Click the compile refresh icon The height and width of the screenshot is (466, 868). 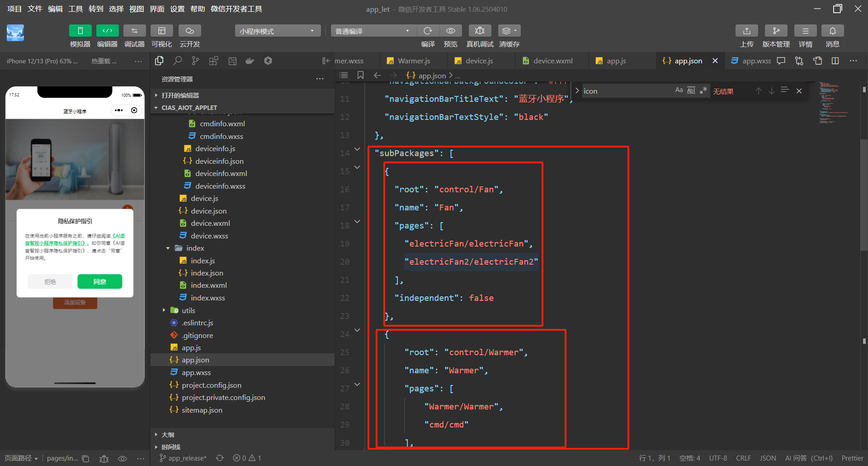[428, 31]
